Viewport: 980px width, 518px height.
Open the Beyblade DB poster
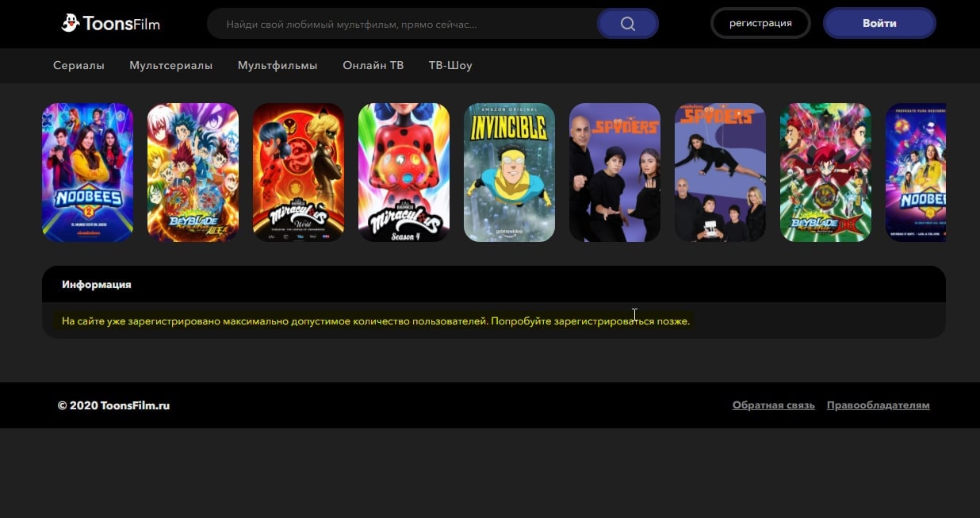point(825,172)
